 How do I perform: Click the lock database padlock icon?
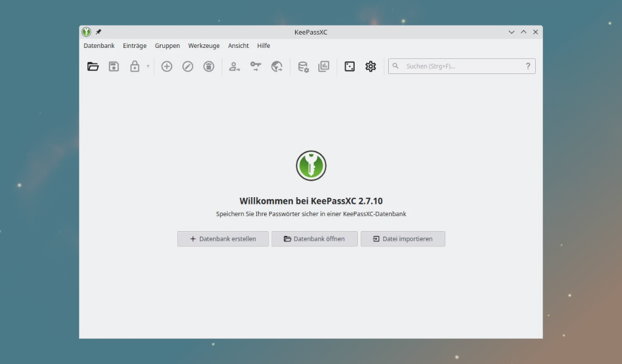pyautogui.click(x=134, y=67)
